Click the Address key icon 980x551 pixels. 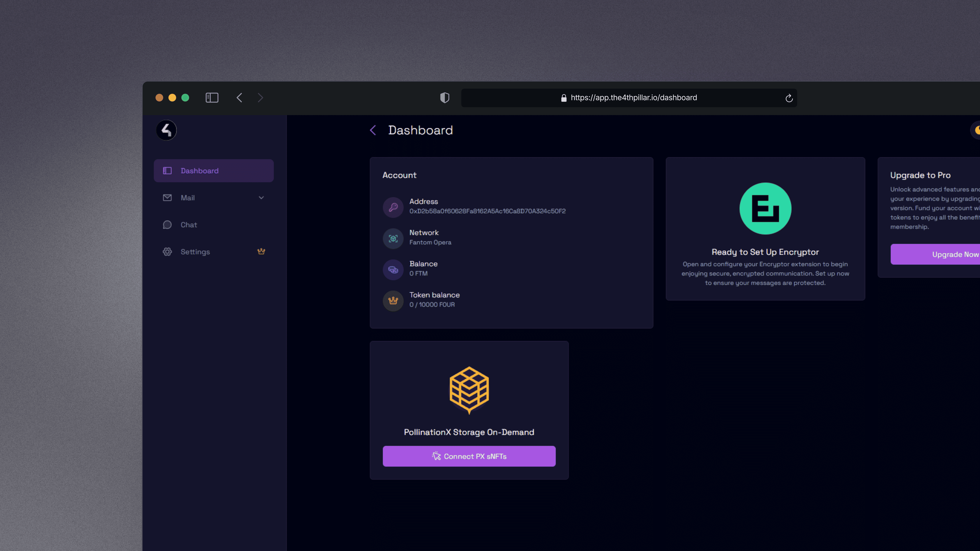pyautogui.click(x=393, y=207)
